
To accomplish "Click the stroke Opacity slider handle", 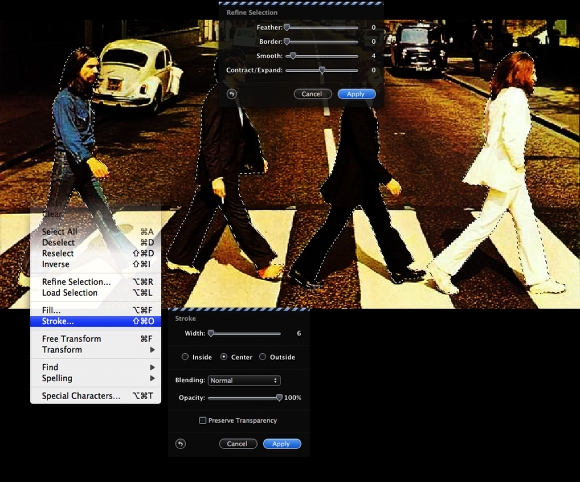I will 279,398.
